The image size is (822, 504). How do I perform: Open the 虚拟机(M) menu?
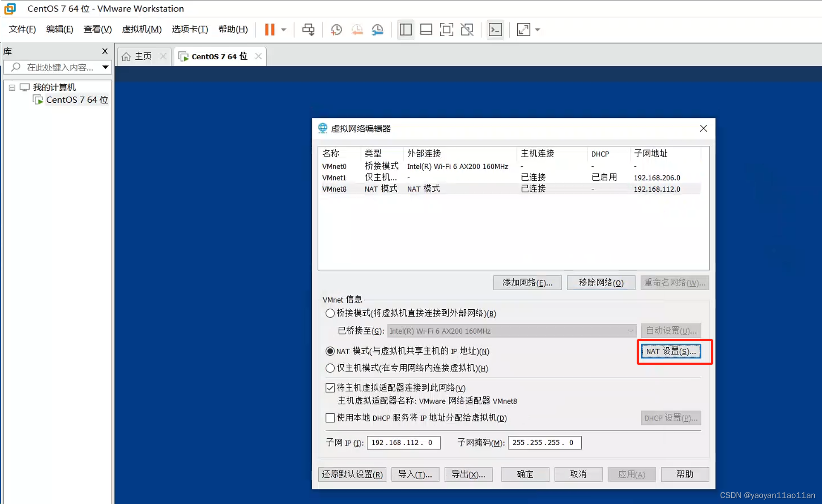pos(142,29)
